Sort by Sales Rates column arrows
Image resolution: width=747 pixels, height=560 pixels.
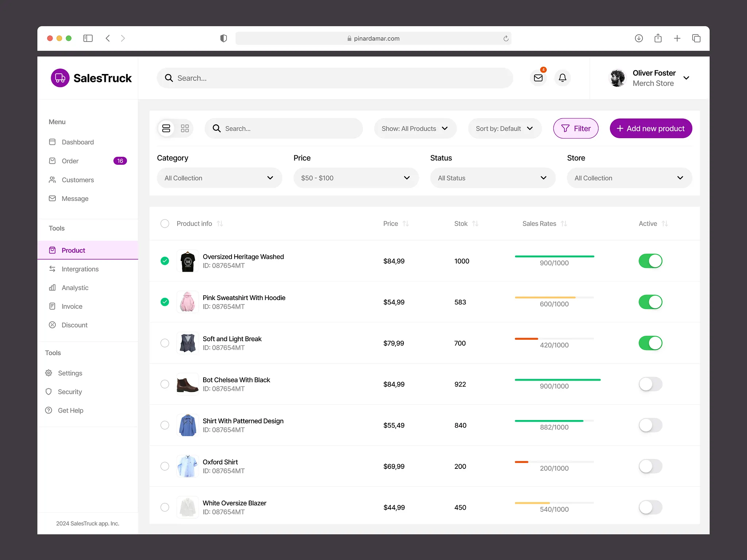(564, 223)
